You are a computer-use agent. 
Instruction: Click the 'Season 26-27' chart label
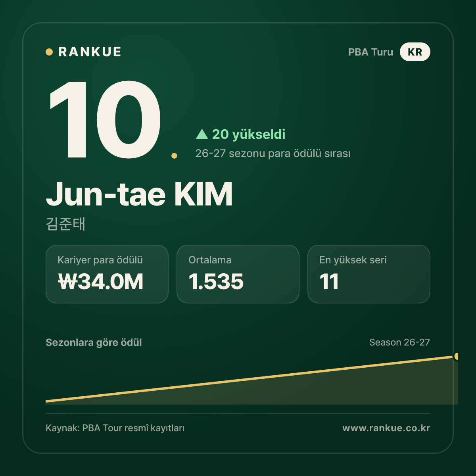point(399,342)
